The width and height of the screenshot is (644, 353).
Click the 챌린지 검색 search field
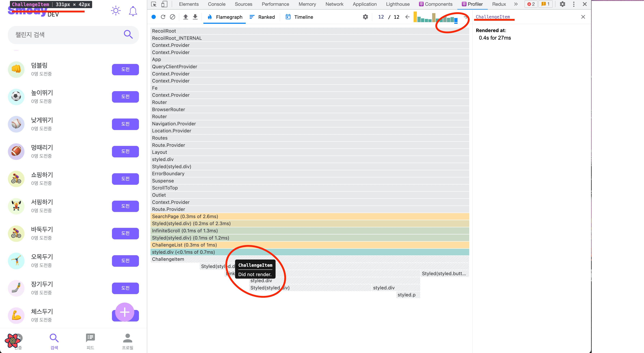[x=65, y=35]
